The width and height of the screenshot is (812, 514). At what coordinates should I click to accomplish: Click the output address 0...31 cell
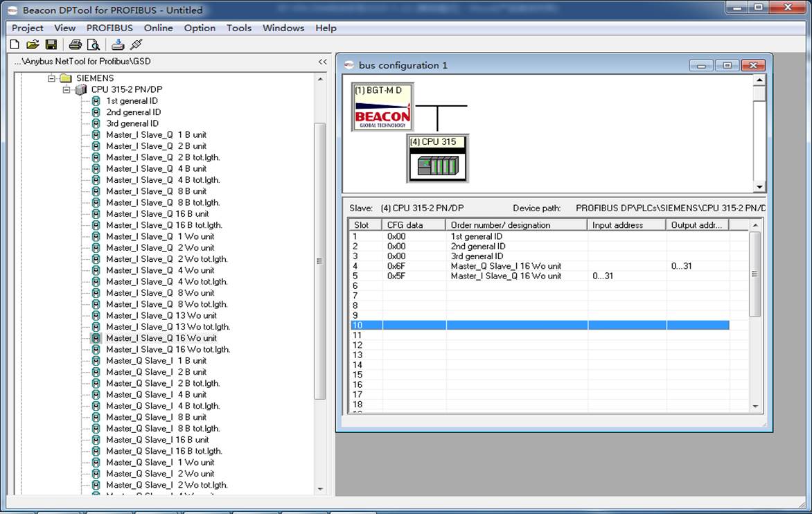[x=682, y=266]
